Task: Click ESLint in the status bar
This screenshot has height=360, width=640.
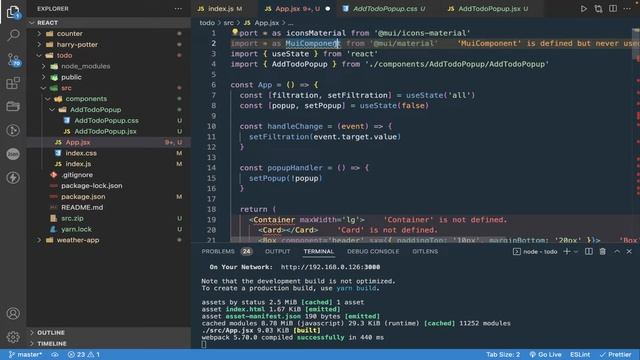Action: (580, 355)
